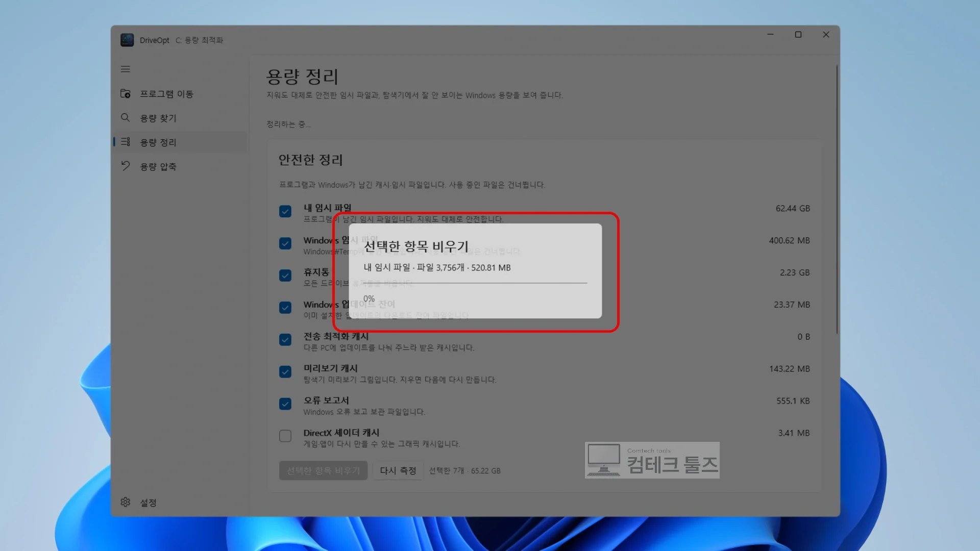Click the settings gear icon

point(125,502)
